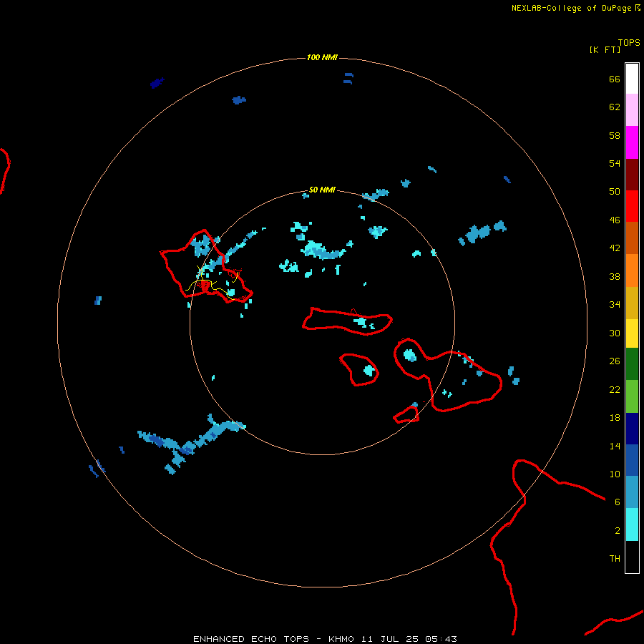This screenshot has height=644, width=644.
Task: Click the ENHANCED ECHO TOPS caption text
Action: coord(251,639)
